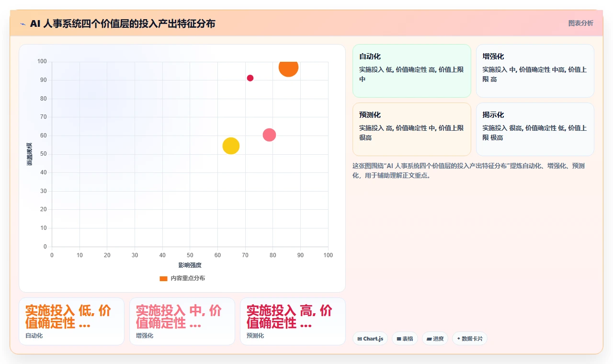Open the 揭示化 info card
Screen dimensions: 613x364
pos(535,129)
